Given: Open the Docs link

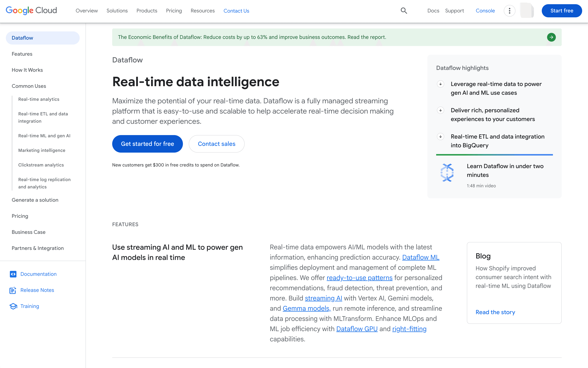Looking at the screenshot, I should pos(433,11).
